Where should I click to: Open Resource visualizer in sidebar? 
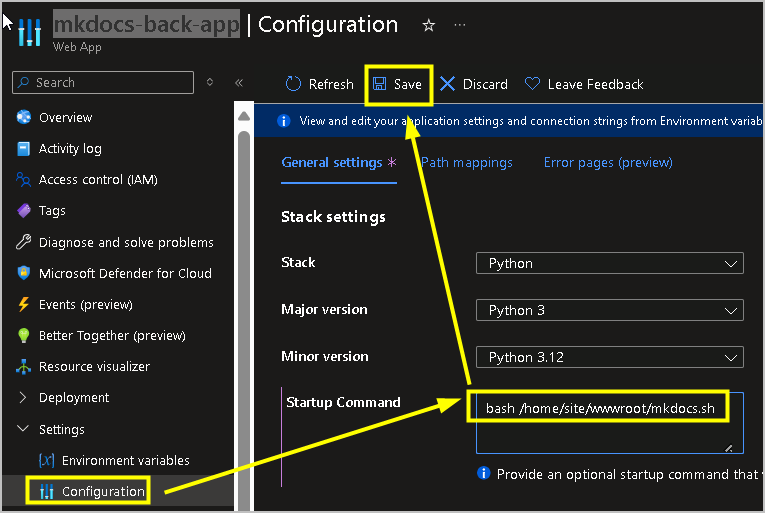pyautogui.click(x=94, y=367)
